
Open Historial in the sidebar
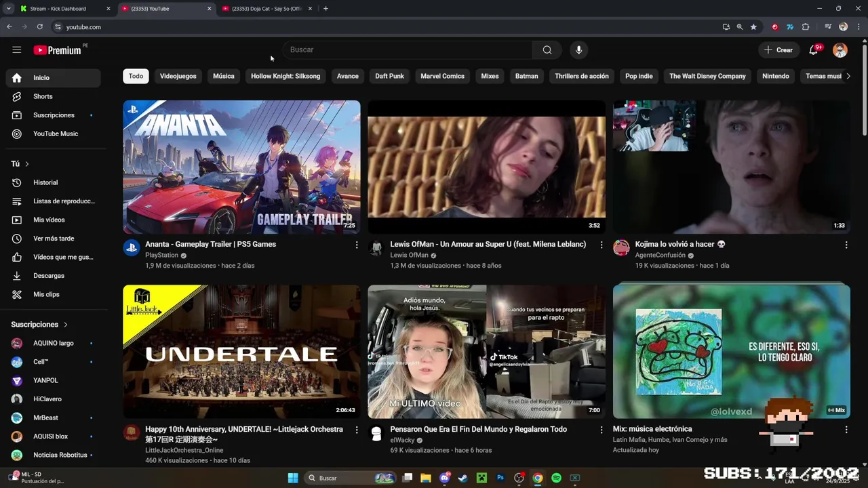54,182
